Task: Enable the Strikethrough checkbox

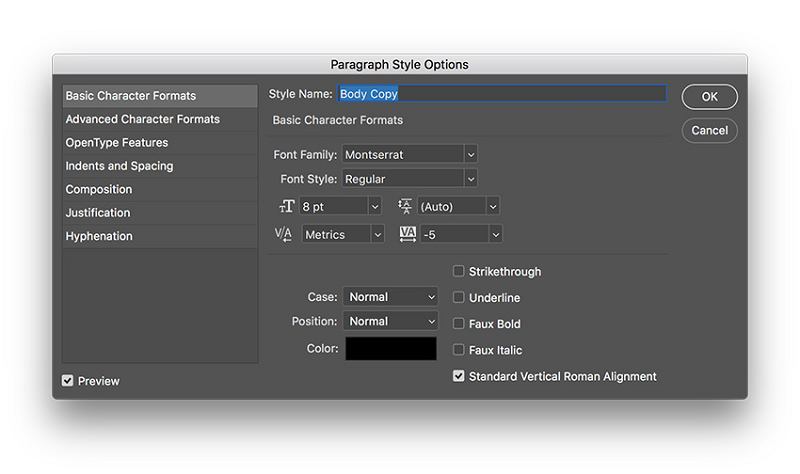Action: [459, 271]
